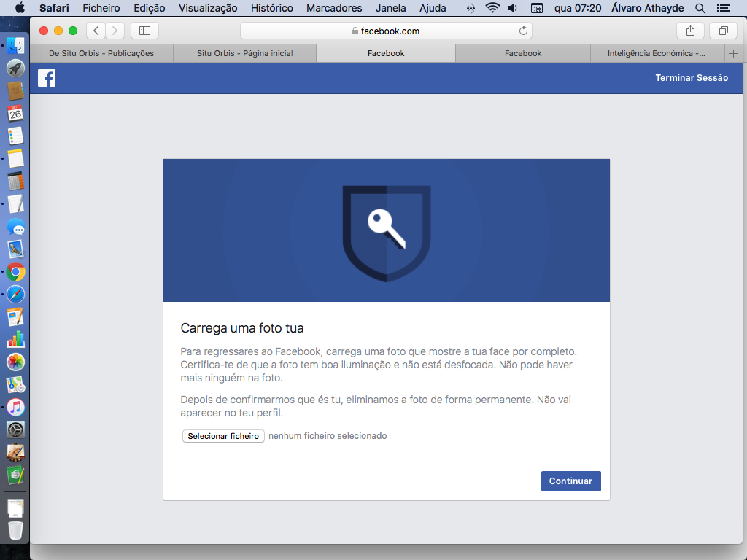Open Reminders in the Dock
This screenshot has height=560, width=747.
(16, 136)
